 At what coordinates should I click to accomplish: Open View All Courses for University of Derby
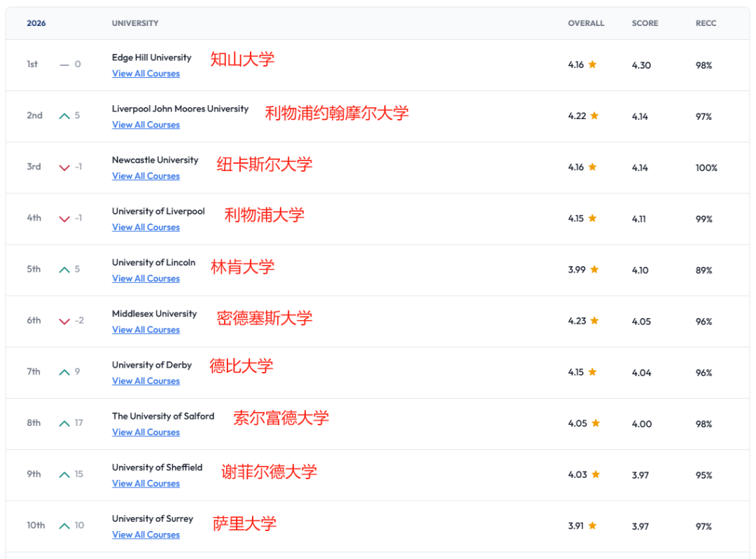pos(146,380)
